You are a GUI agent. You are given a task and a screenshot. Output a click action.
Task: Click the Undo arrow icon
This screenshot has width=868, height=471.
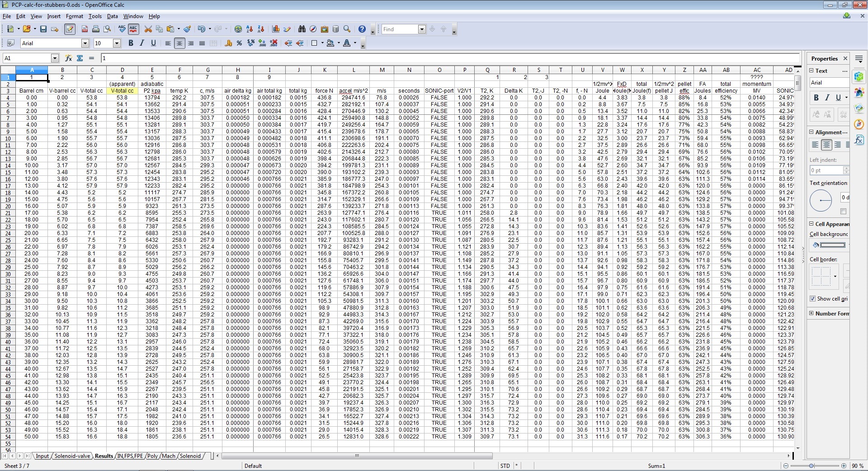coord(201,29)
